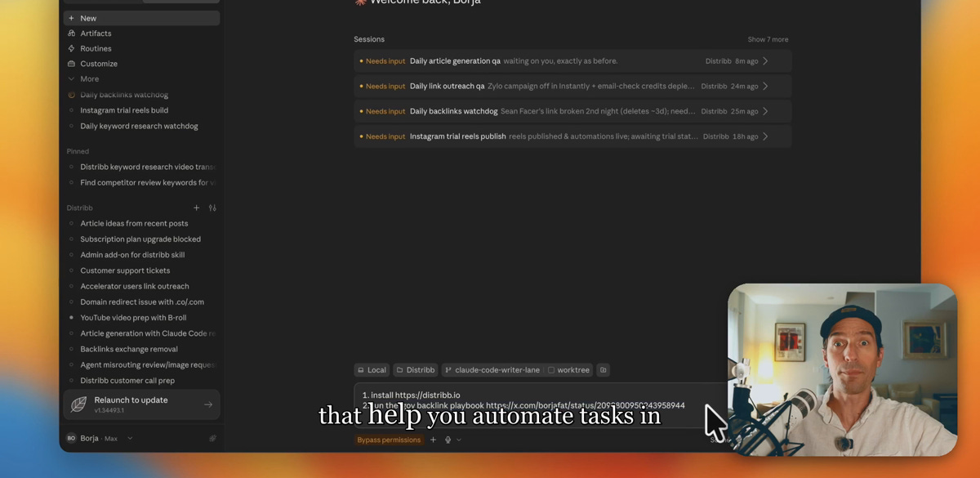
Task: Click chevron on Daily article generation qa row
Action: coord(765,61)
